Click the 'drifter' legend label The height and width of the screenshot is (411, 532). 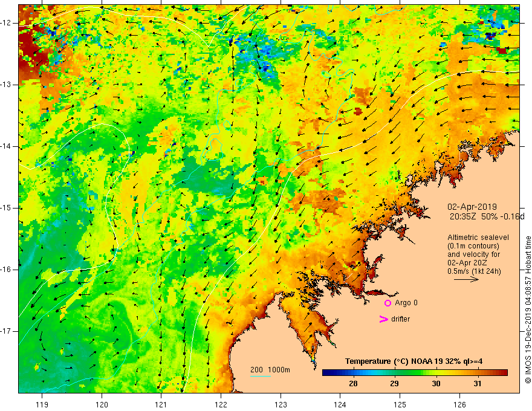tap(400, 319)
